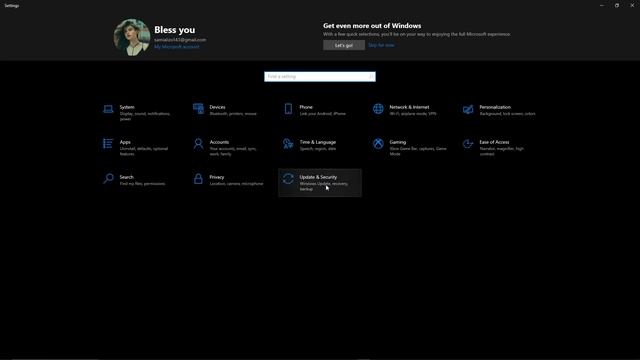Open the Phone settings icon
Image resolution: width=640 pixels, height=360 pixels.
[288, 109]
